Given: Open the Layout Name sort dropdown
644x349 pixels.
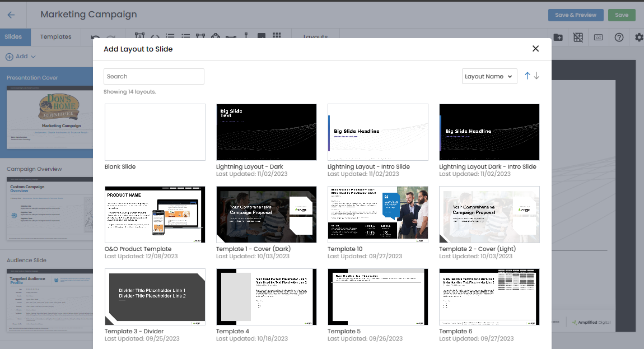Looking at the screenshot, I should coord(489,76).
